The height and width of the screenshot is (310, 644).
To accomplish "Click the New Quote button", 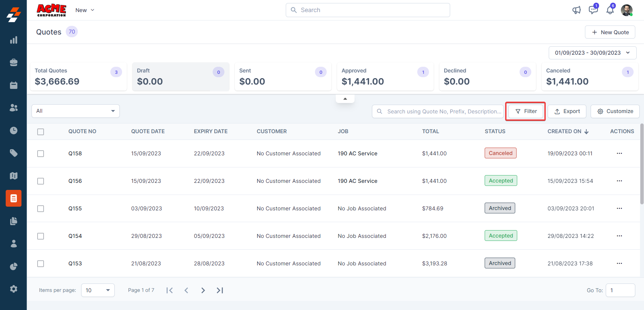I will pyautogui.click(x=610, y=32).
